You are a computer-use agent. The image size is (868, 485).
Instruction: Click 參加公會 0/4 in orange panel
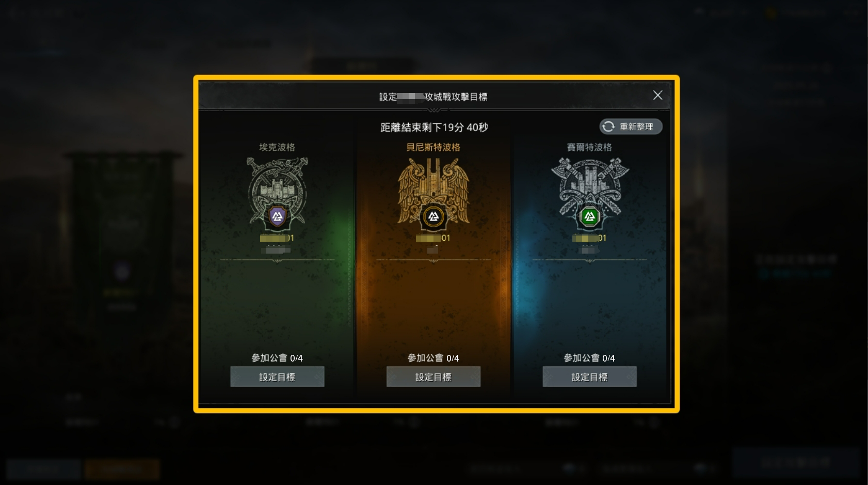[x=433, y=358]
